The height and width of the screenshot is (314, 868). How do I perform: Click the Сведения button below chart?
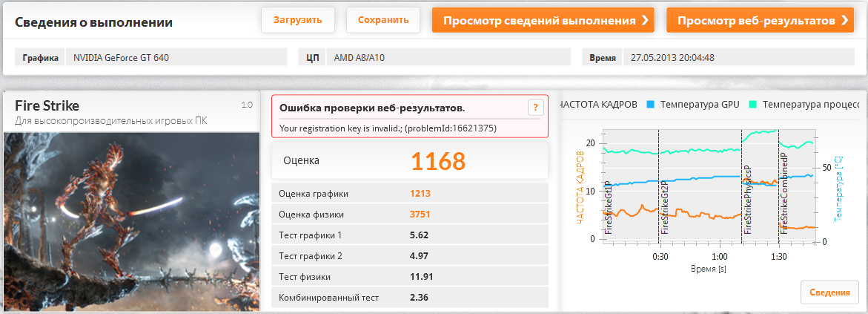[829, 292]
